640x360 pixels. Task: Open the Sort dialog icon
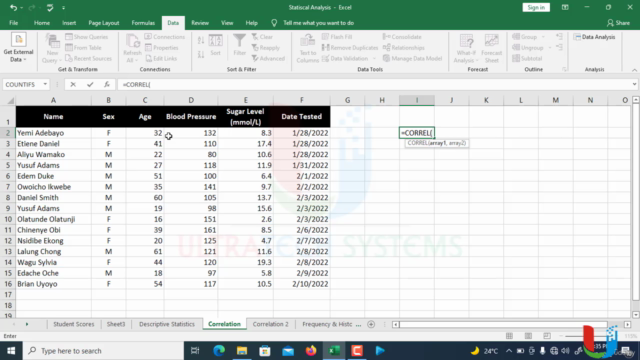click(216, 45)
